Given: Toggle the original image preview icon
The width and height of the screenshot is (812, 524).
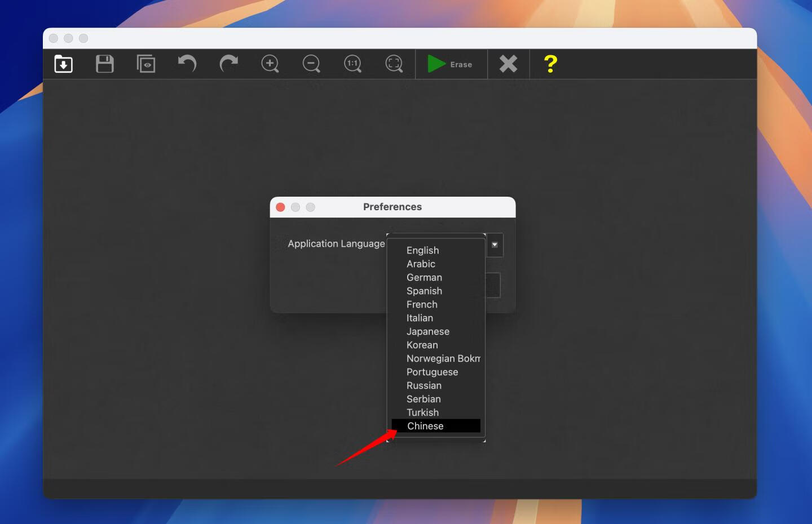Looking at the screenshot, I should pyautogui.click(x=146, y=64).
